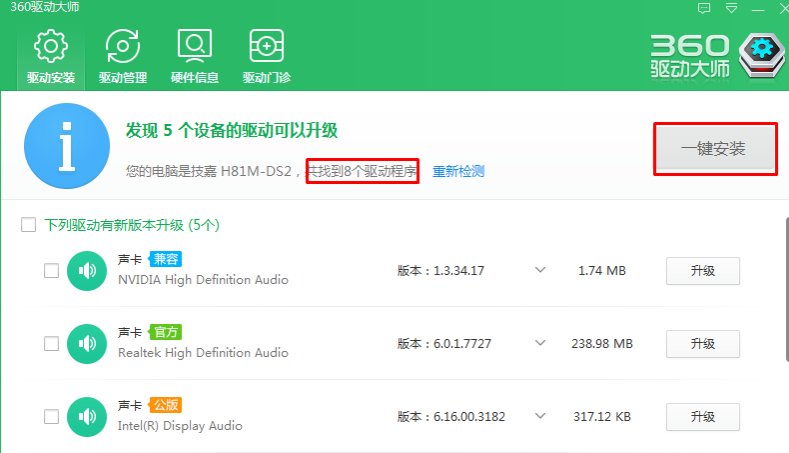Click the Intel Display Audio speaker icon
Image resolution: width=789 pixels, height=453 pixels.
86,417
